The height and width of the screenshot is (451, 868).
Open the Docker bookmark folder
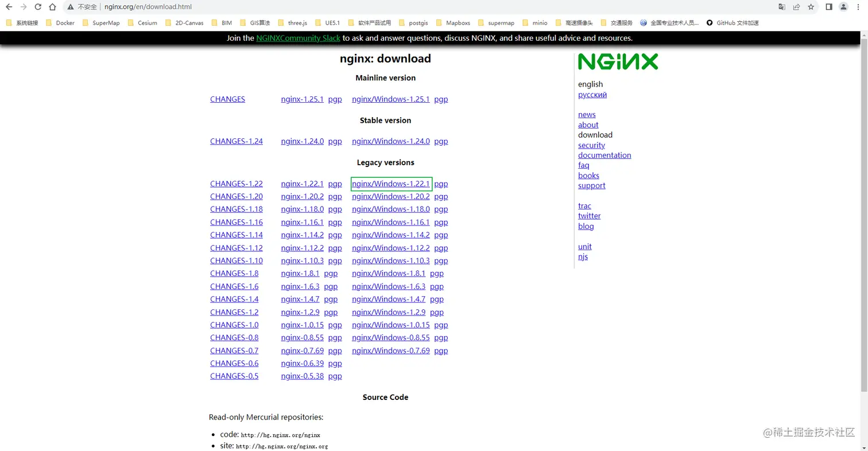click(60, 23)
